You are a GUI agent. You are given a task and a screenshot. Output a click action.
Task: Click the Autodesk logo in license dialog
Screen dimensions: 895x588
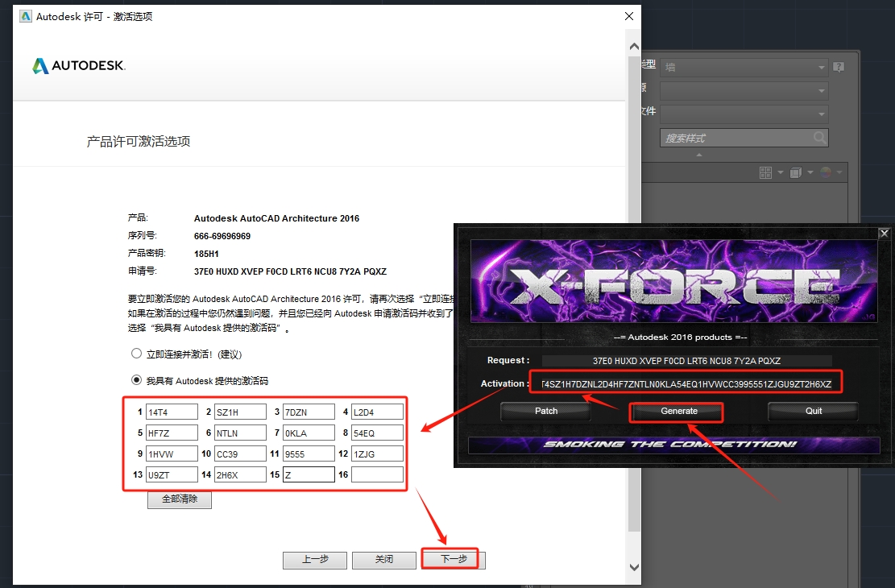79,66
